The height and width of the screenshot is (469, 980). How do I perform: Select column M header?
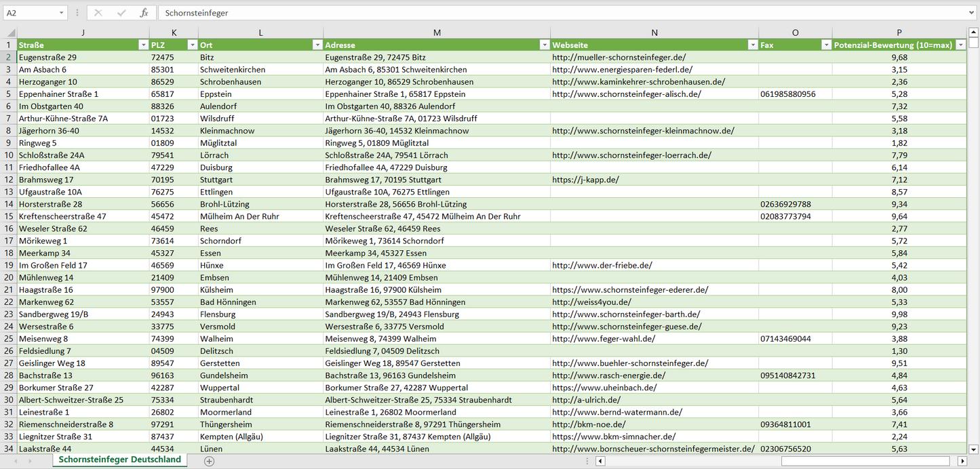point(437,33)
